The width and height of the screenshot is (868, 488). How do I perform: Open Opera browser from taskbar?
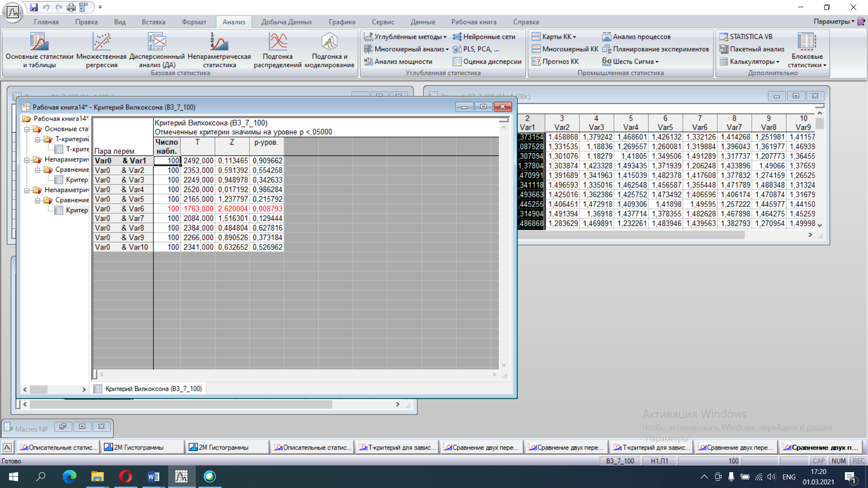point(125,476)
